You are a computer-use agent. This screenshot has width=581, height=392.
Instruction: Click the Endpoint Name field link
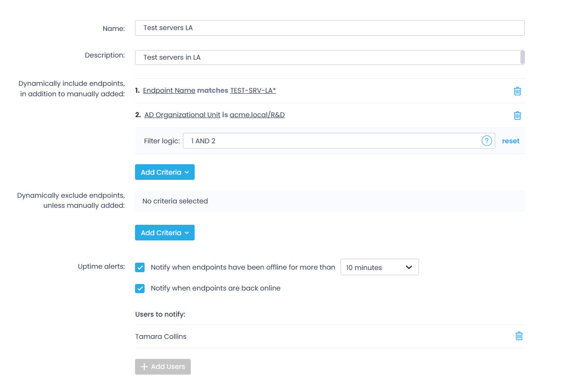[x=169, y=91]
